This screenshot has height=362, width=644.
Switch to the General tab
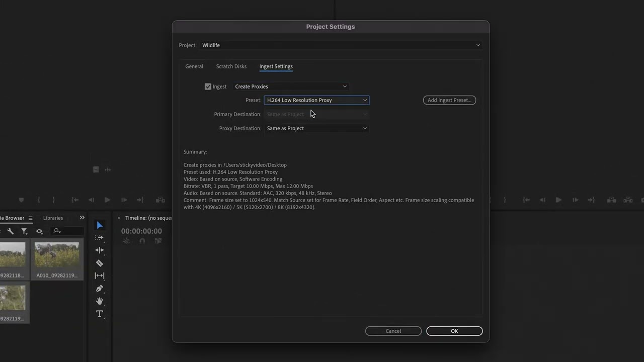pyautogui.click(x=194, y=66)
